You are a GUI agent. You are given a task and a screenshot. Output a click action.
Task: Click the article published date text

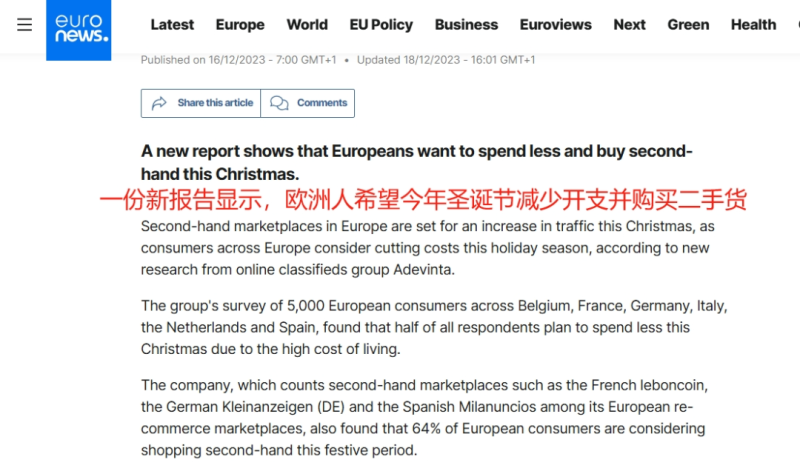click(238, 60)
